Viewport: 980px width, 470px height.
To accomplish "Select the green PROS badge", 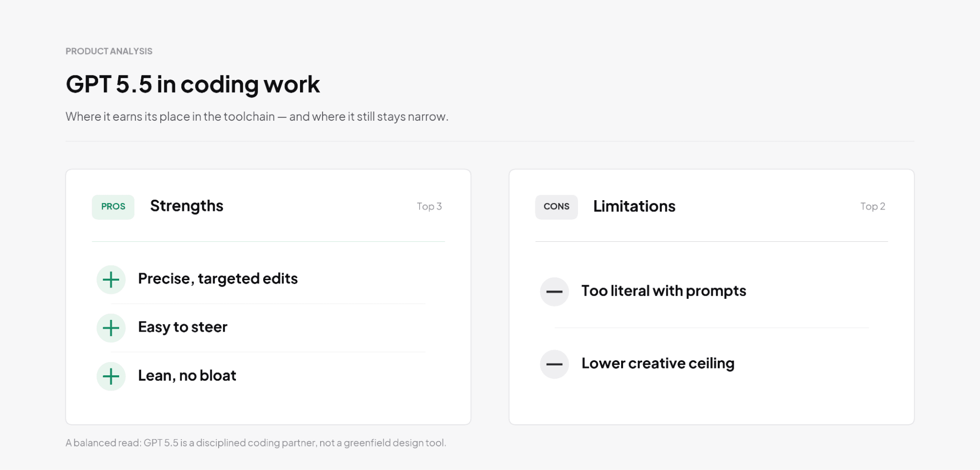I will pos(113,207).
